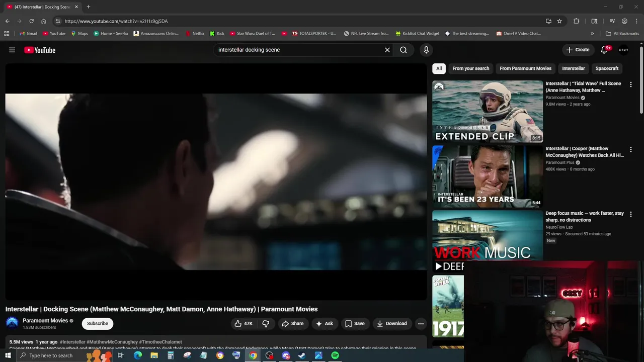Open the Kick bookmark
The image size is (644, 362).
click(217, 33)
